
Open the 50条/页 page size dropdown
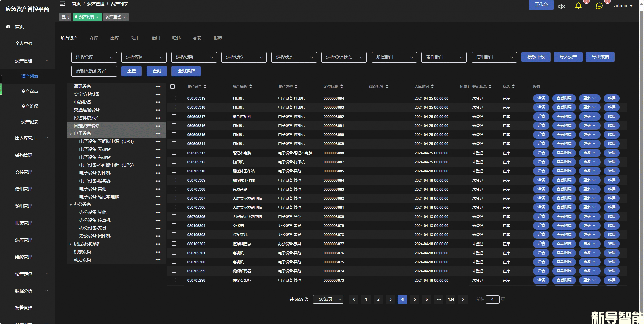click(x=328, y=299)
